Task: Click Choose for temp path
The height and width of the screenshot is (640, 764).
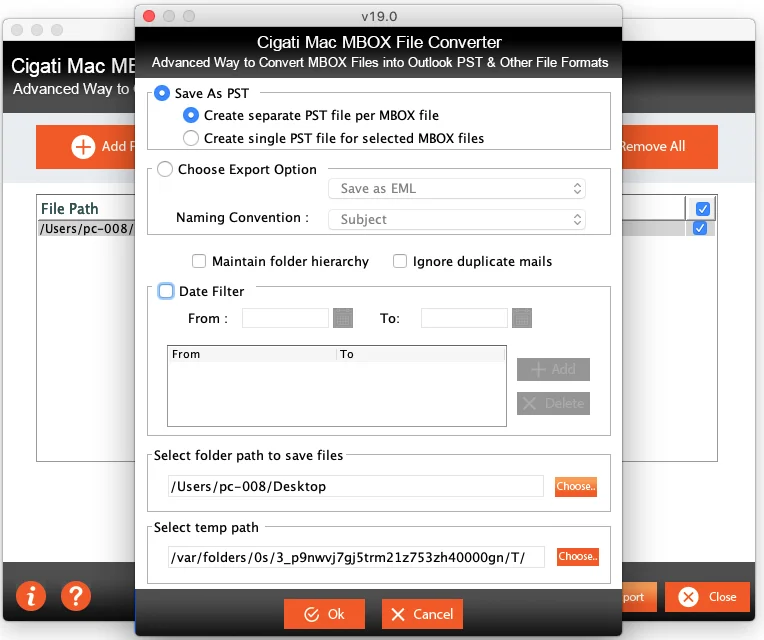Action: [578, 556]
